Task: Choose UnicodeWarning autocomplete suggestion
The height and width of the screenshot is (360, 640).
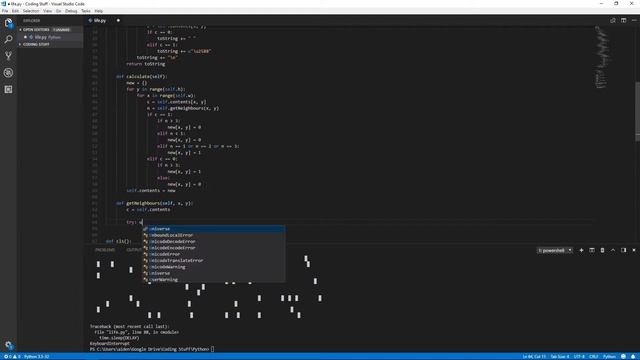Action: (213, 267)
